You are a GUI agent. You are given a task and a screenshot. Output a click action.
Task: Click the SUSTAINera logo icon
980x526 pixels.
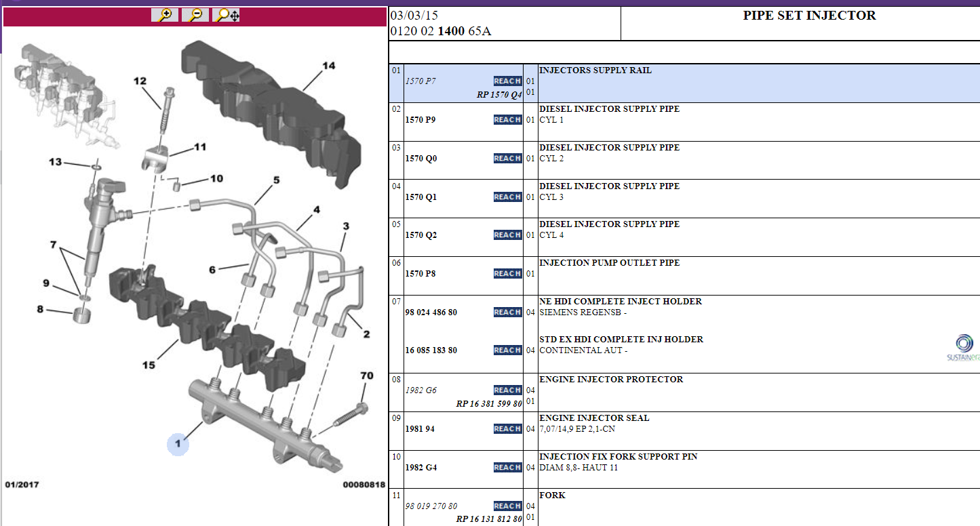[x=964, y=348]
